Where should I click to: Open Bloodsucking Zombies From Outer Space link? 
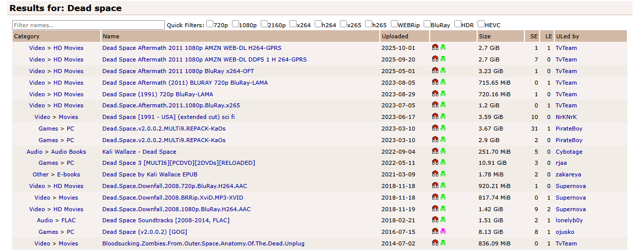(x=203, y=243)
